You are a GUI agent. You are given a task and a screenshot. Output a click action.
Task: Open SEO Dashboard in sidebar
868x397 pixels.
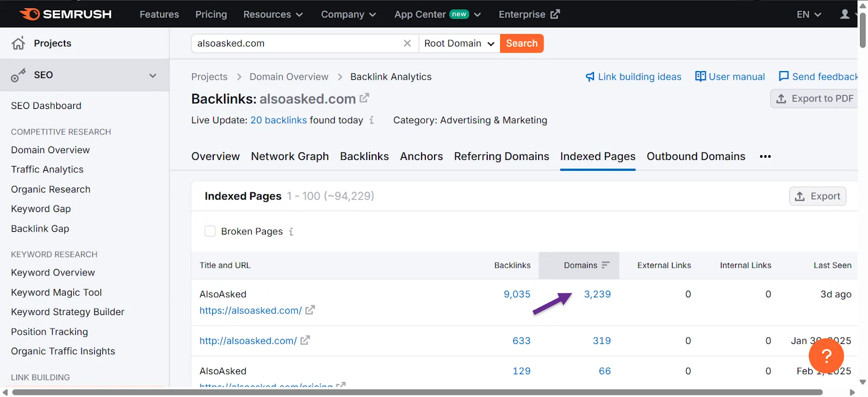click(46, 106)
